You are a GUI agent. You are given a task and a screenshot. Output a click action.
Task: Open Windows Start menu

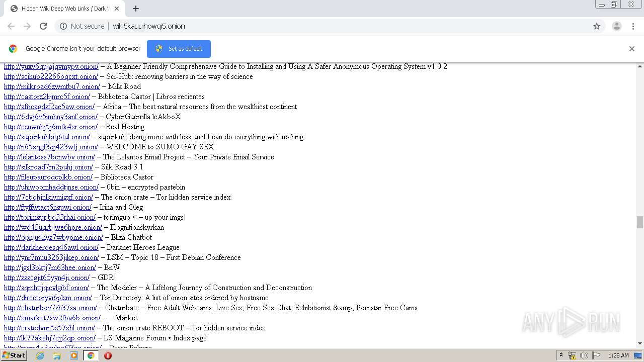click(14, 355)
